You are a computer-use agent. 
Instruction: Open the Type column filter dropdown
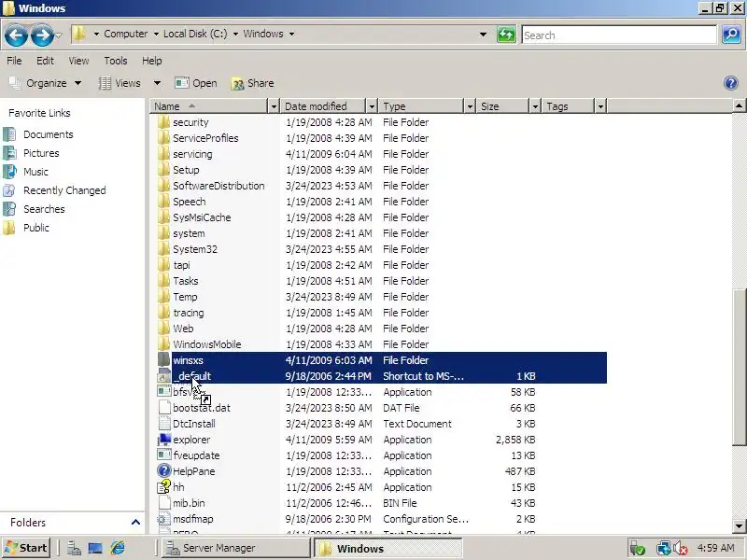tap(470, 106)
